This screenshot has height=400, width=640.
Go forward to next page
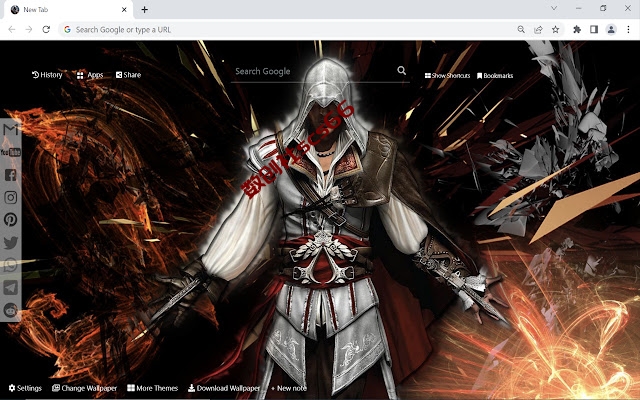29,29
